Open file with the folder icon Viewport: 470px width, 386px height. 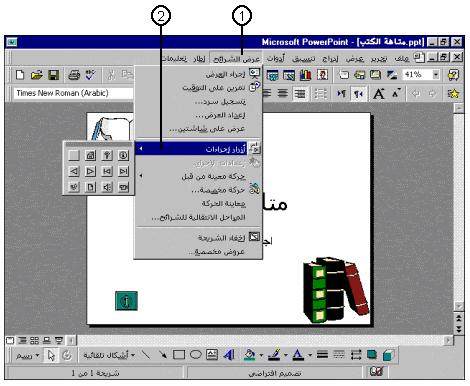pos(37,75)
